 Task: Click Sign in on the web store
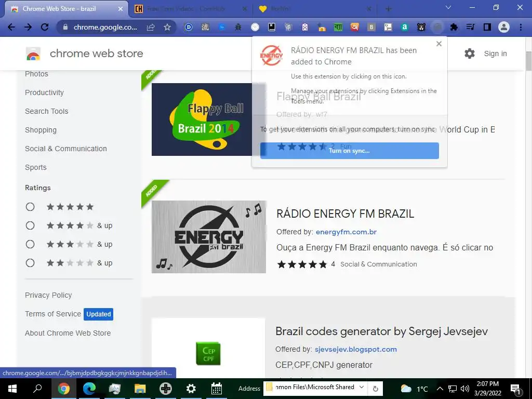tap(495, 54)
